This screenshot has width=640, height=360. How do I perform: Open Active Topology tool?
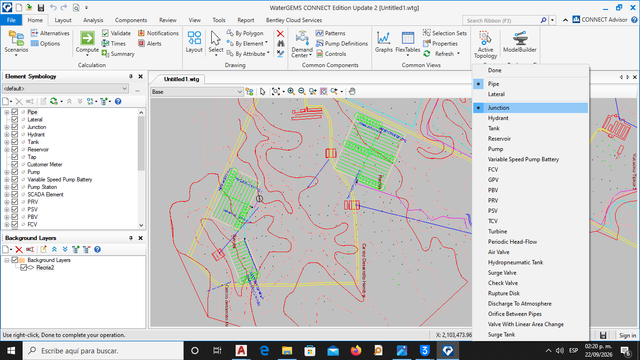485,38
